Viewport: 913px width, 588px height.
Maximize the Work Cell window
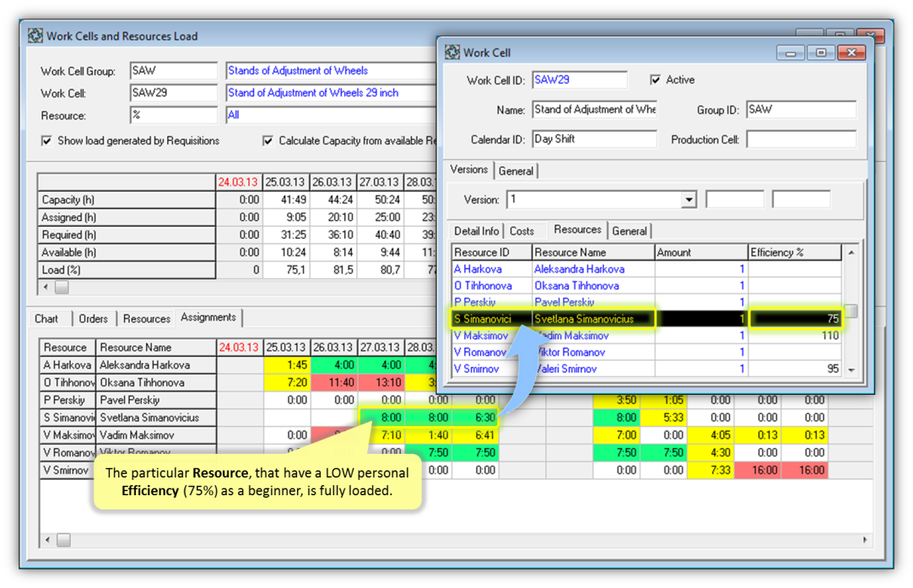(820, 53)
